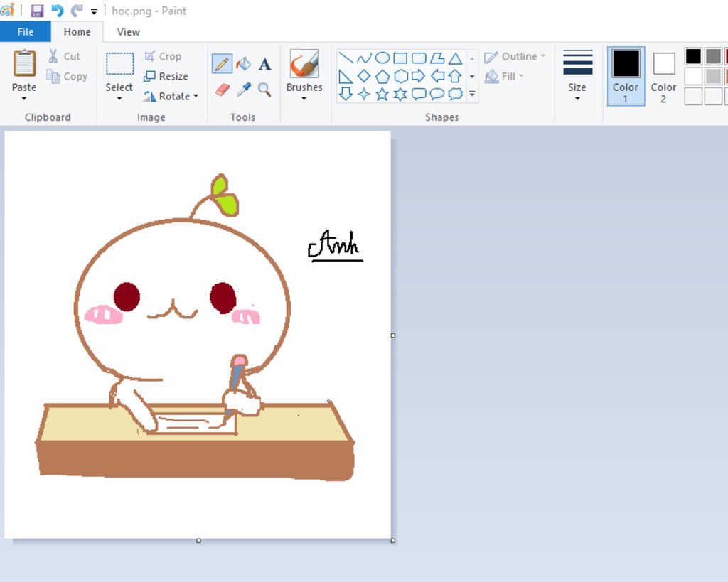728x582 pixels.
Task: Choose the Five-point star shape
Action: coord(382,95)
